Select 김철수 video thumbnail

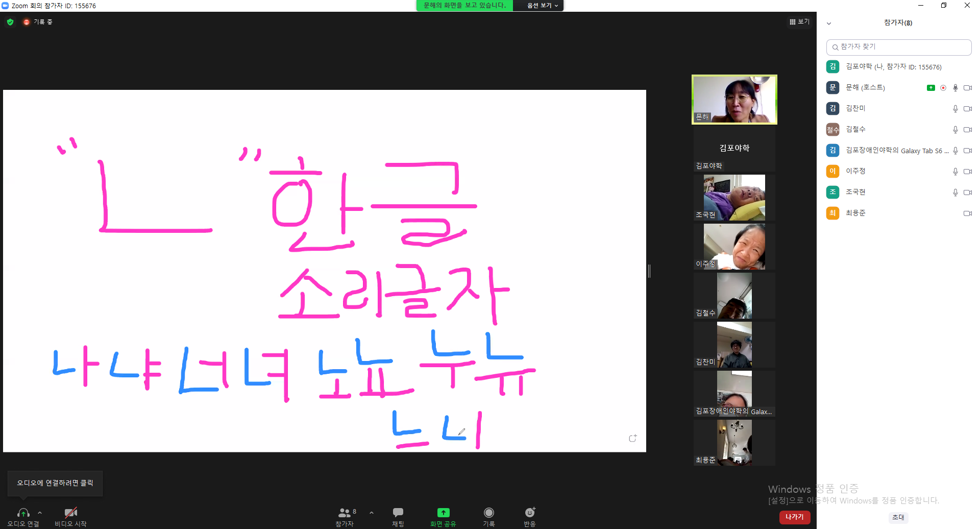click(734, 296)
